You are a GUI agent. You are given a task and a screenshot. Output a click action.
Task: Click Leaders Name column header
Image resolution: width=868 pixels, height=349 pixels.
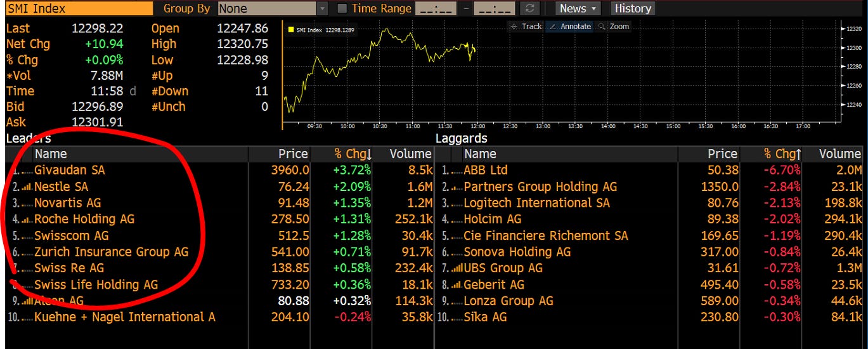(x=51, y=154)
